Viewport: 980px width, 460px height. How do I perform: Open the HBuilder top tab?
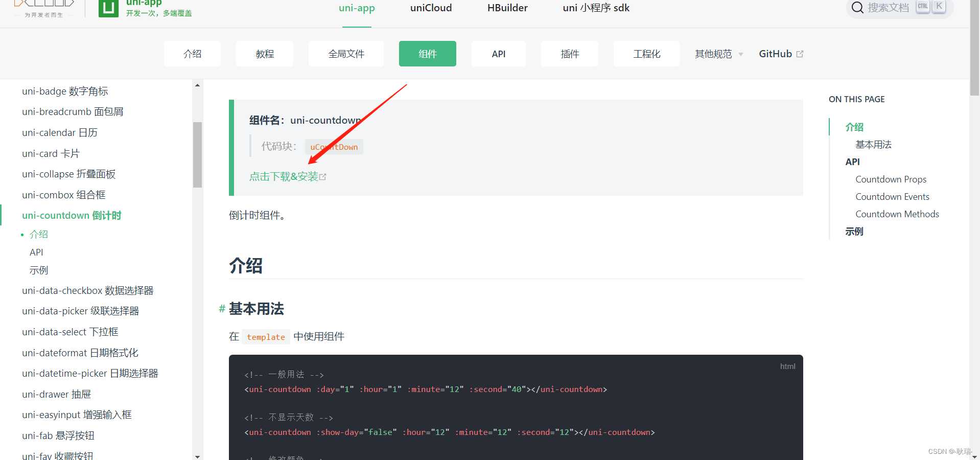pyautogui.click(x=507, y=8)
